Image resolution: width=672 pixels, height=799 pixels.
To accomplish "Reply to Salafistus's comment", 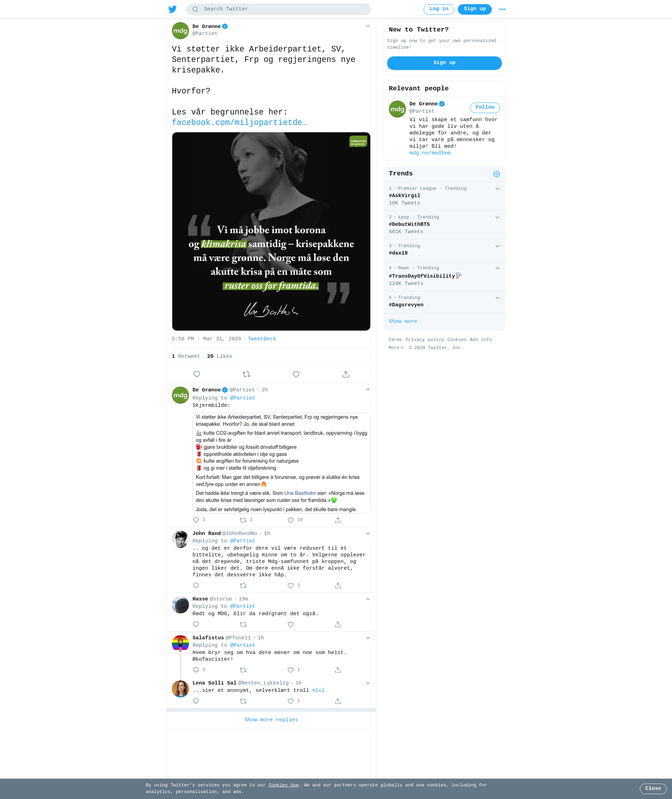I will (196, 669).
